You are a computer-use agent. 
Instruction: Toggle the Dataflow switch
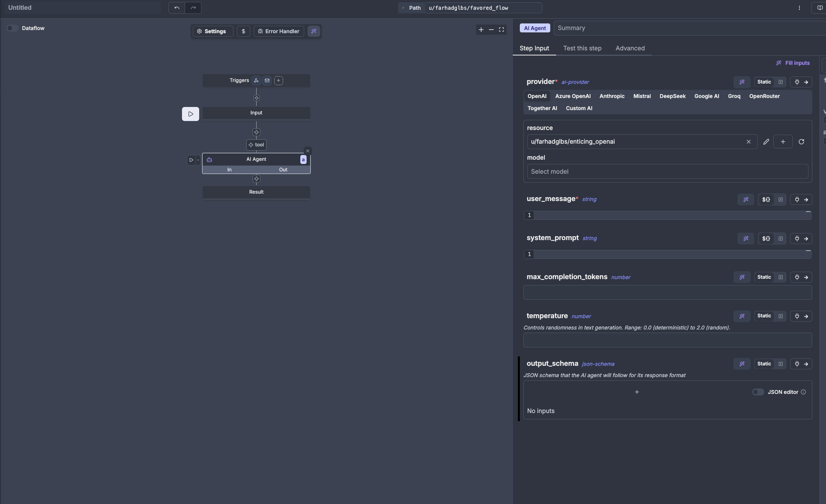click(12, 28)
